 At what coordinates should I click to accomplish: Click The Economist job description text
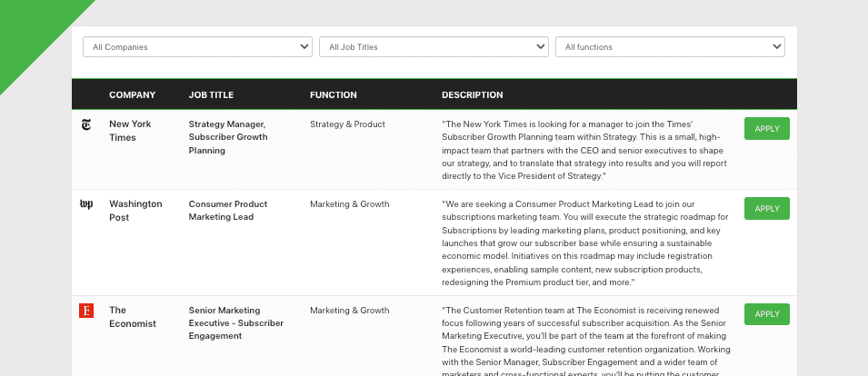pyautogui.click(x=585, y=341)
